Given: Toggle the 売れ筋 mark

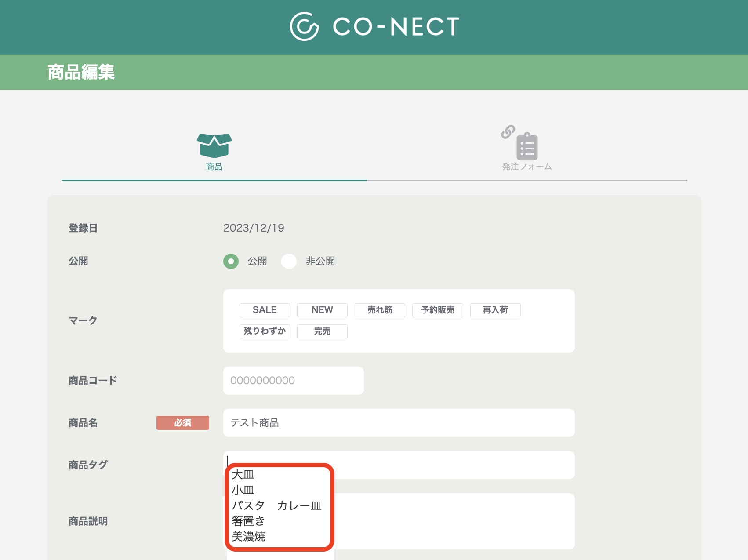Looking at the screenshot, I should (380, 310).
